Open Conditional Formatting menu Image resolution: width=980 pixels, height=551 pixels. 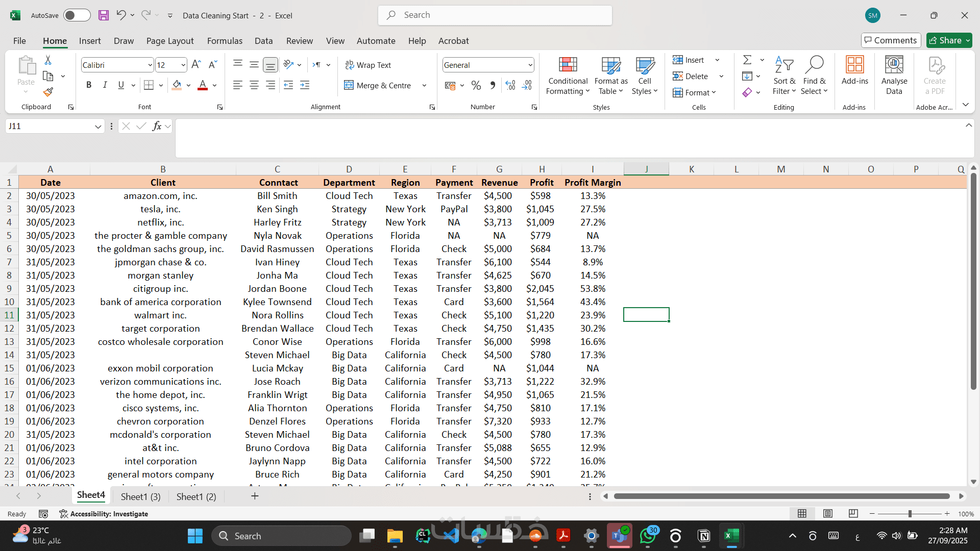coord(568,77)
